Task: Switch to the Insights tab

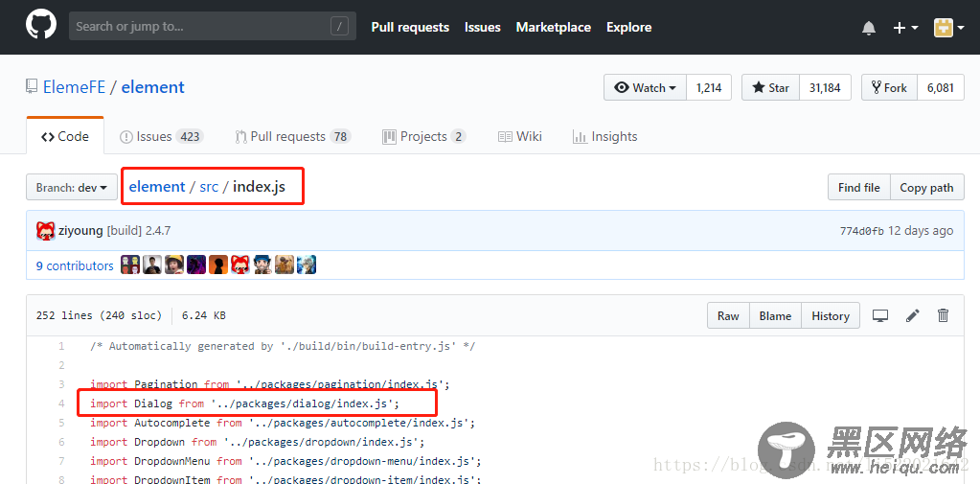Action: coord(605,136)
